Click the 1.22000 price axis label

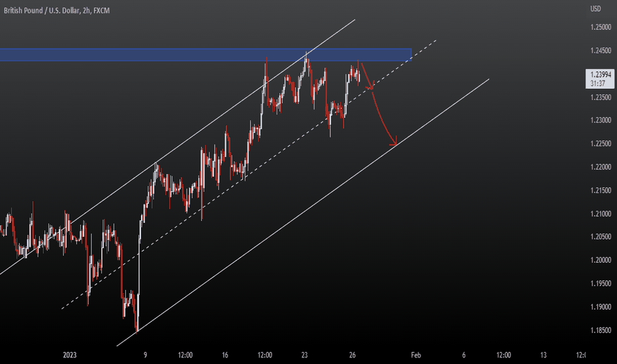tap(600, 167)
